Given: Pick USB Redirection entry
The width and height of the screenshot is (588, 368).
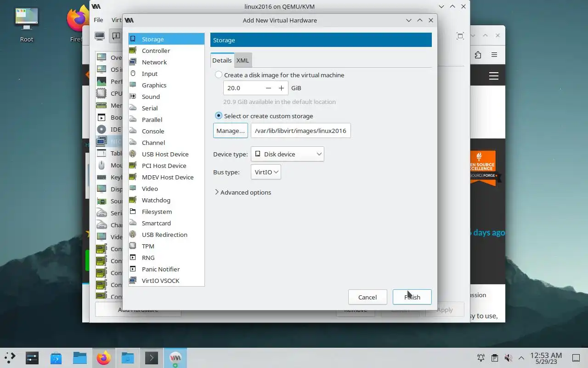Looking at the screenshot, I should click(166, 235).
